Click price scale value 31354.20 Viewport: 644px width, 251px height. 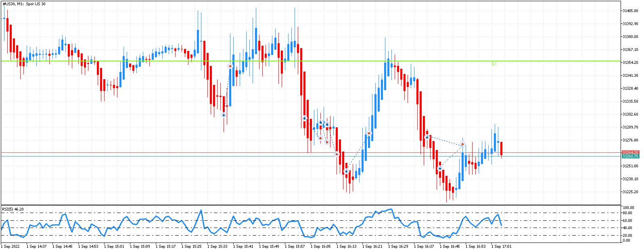tap(630, 63)
